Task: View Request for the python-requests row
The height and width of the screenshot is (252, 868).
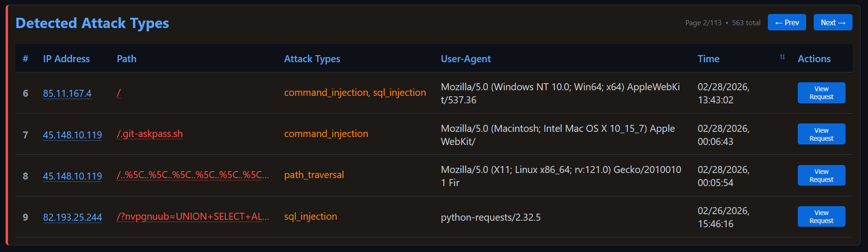Action: pyautogui.click(x=821, y=216)
